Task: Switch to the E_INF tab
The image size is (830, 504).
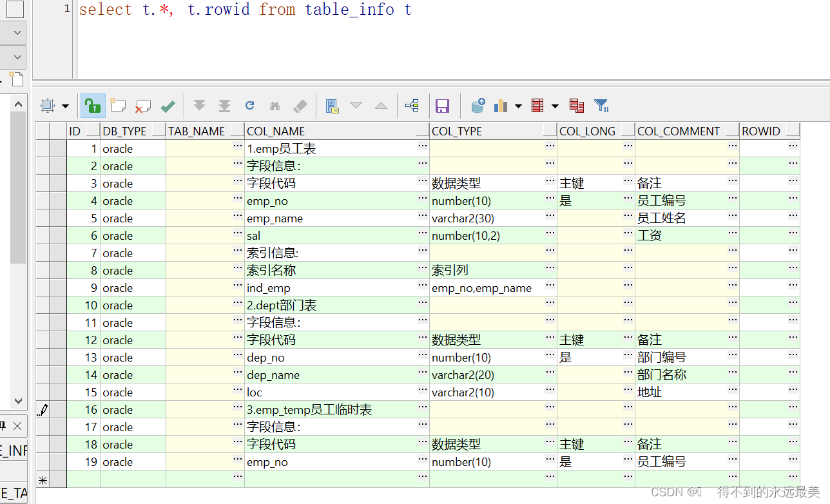Action: click(13, 450)
